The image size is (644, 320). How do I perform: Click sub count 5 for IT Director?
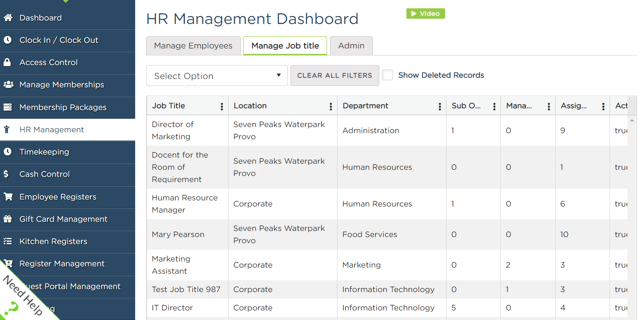(x=453, y=308)
